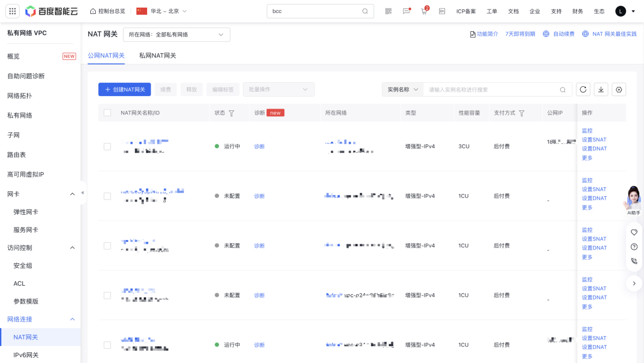This screenshot has height=363, width=644.
Task: Open the QR code icon
Action: 388,11
